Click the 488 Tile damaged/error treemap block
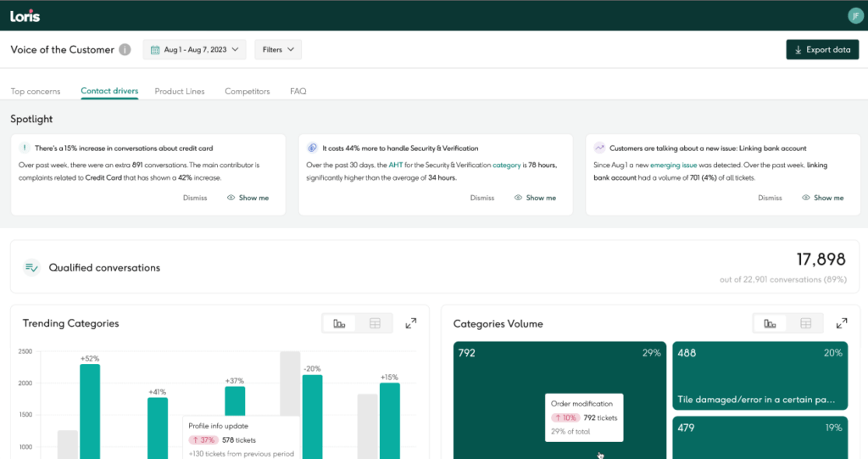The height and width of the screenshot is (459, 868). [759, 376]
